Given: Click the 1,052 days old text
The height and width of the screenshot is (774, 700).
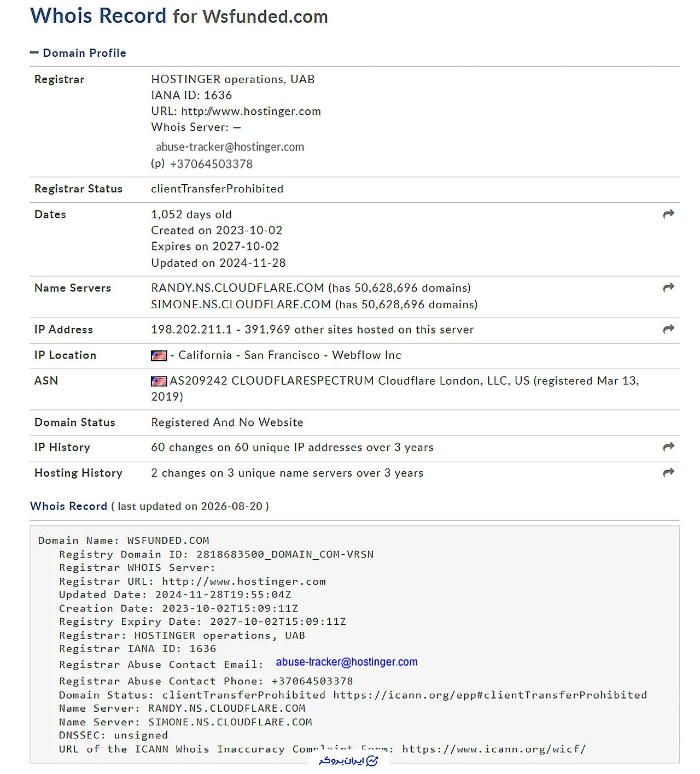Looking at the screenshot, I should 191,214.
